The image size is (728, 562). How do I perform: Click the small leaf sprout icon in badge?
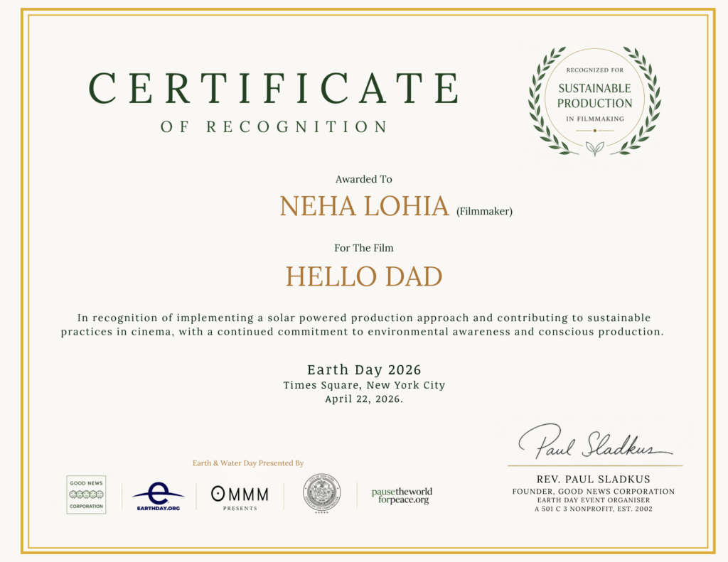[x=594, y=148]
